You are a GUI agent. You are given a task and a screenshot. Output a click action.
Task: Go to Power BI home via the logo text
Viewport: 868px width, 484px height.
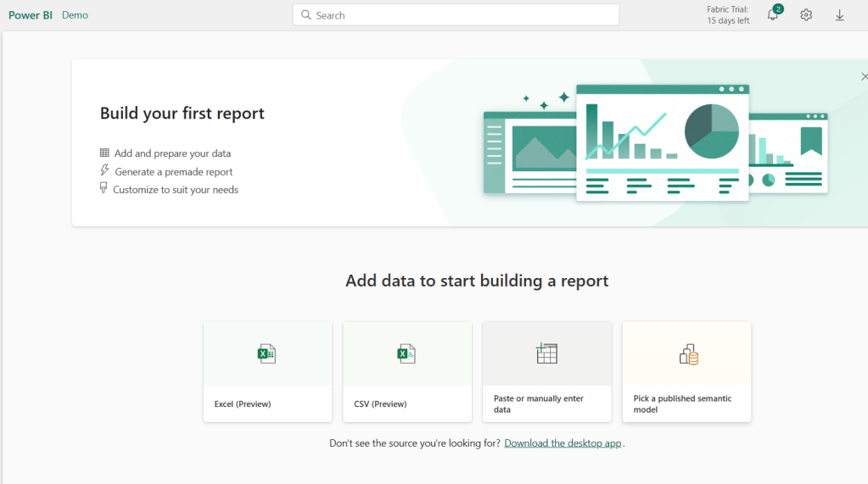click(x=31, y=15)
